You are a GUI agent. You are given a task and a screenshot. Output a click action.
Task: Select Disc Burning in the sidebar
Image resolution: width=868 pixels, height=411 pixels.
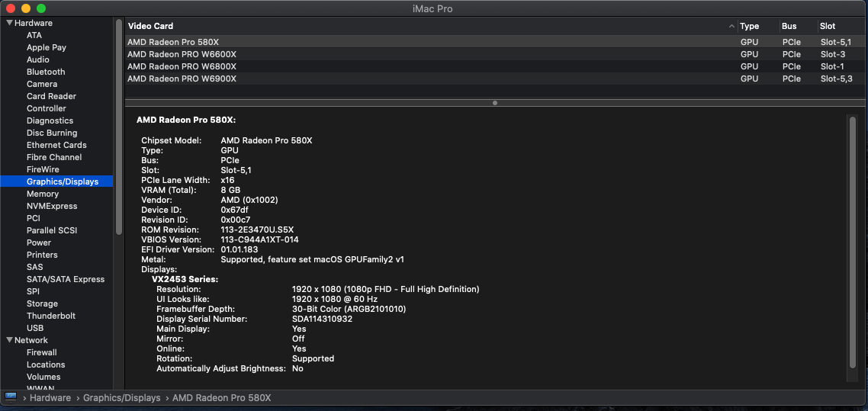click(52, 132)
